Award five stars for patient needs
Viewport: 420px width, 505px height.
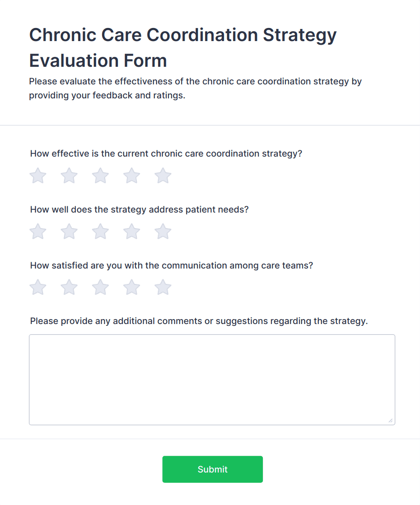tap(162, 232)
